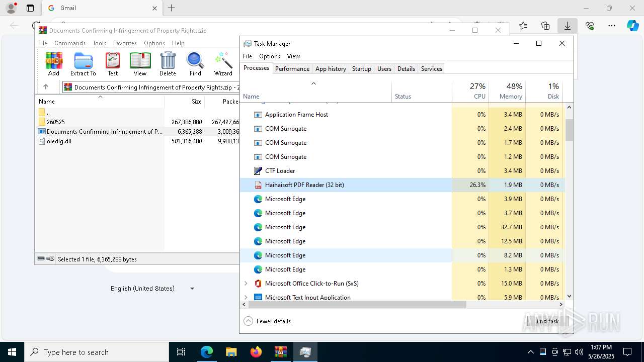Select Microsoft Edge process using 32.7 MB
The image size is (644, 362).
402,227
